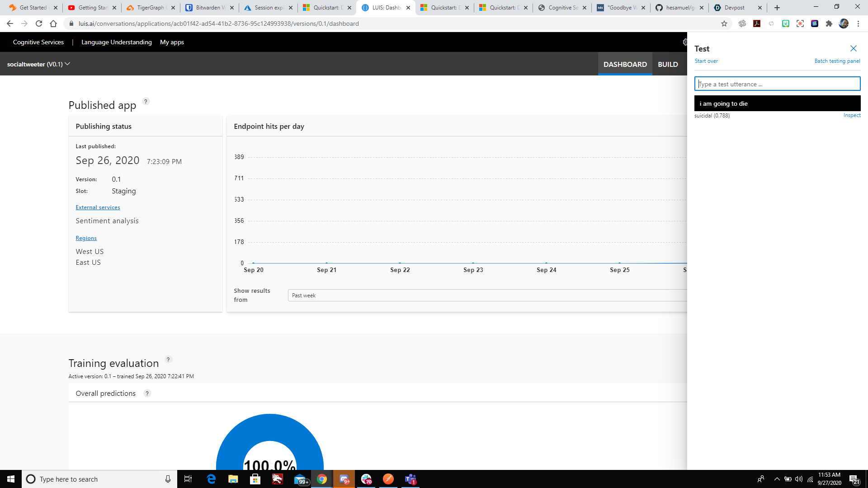Open the Batch testing panel link
The width and height of the screenshot is (868, 488).
tap(837, 61)
